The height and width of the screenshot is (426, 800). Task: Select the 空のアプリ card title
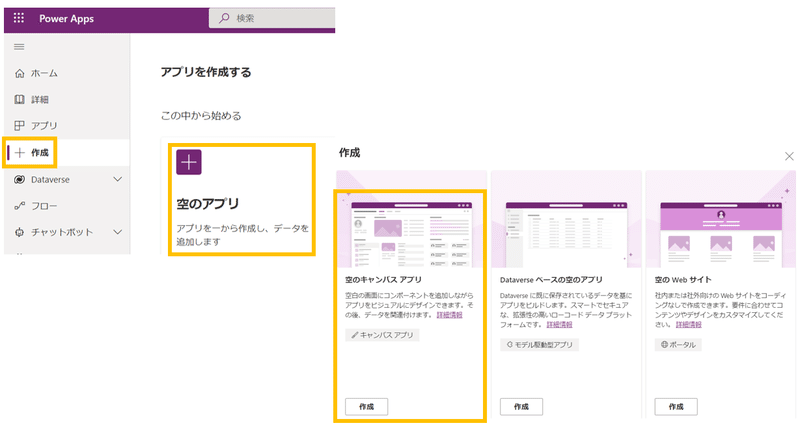[208, 204]
